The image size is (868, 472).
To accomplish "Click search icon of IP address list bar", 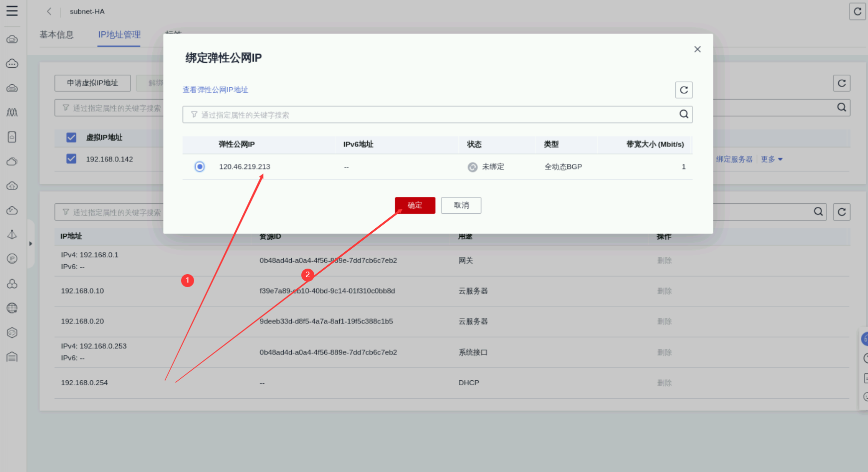I will [818, 212].
